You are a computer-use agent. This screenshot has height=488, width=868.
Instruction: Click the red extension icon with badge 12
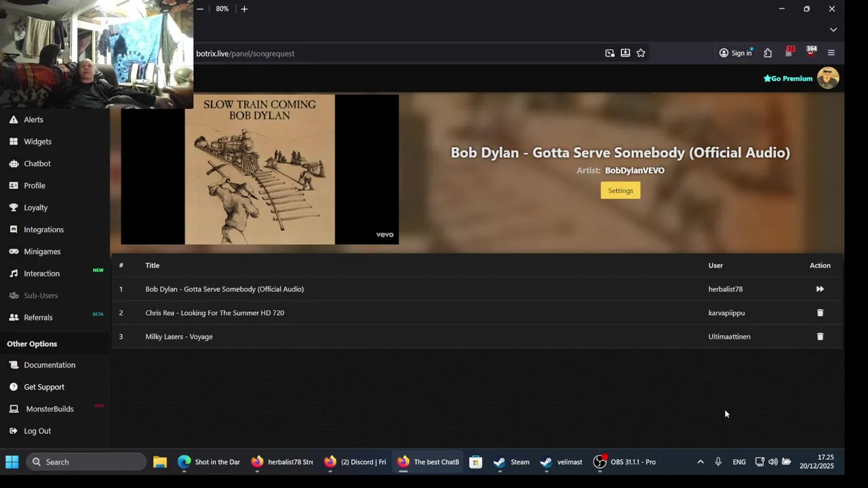(789, 52)
